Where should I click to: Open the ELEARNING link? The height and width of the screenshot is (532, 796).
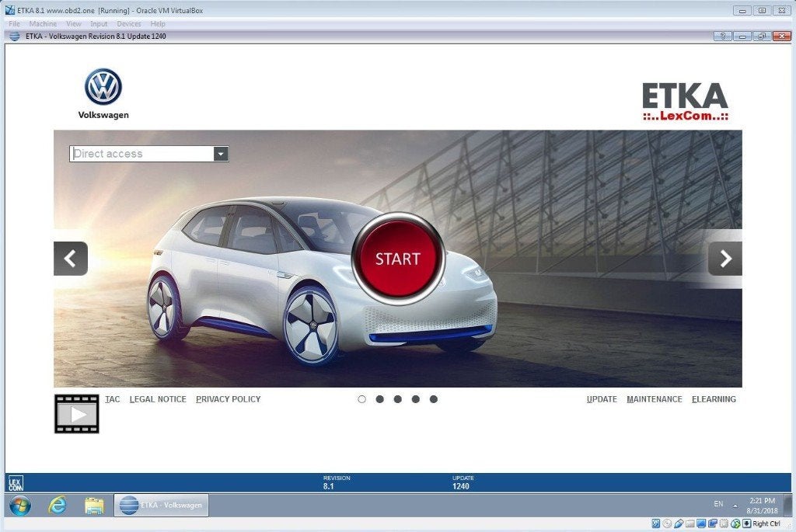coord(714,399)
